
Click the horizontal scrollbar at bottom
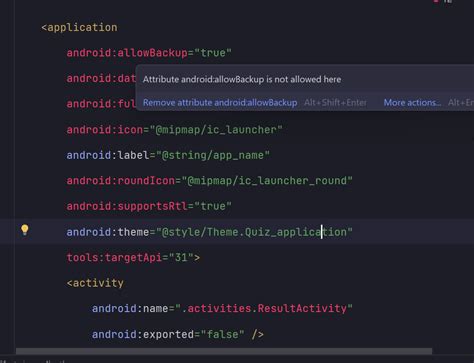click(x=224, y=351)
